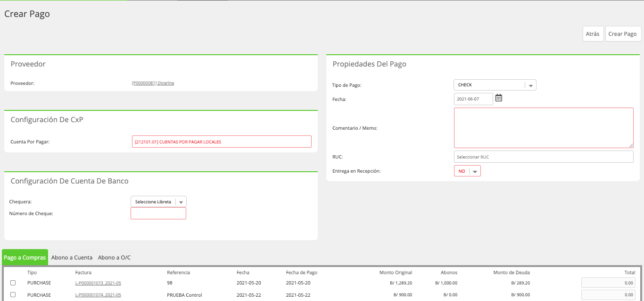This screenshot has height=301, width=644.
Task: Click the Número de Cheque input field
Action: [x=158, y=213]
